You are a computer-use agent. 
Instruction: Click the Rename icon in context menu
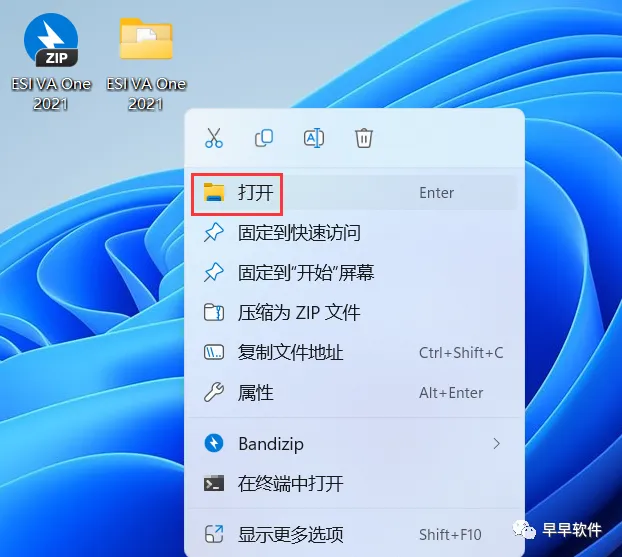pos(314,138)
